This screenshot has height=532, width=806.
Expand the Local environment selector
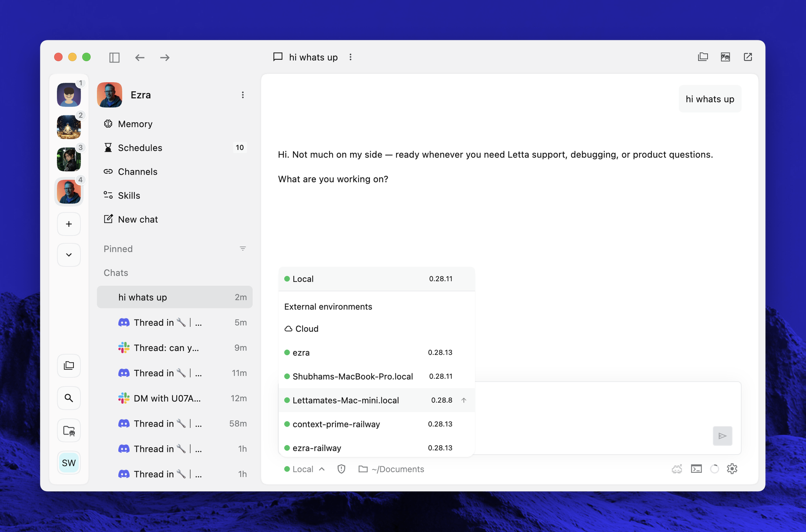pyautogui.click(x=304, y=469)
